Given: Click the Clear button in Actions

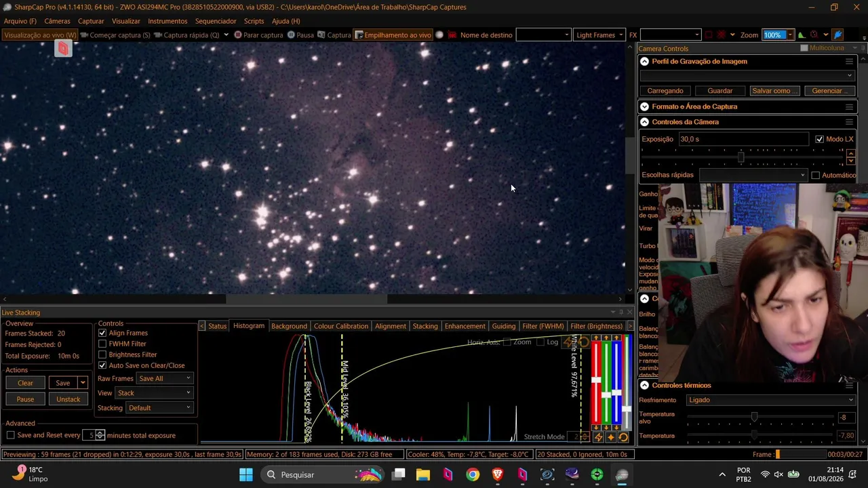Looking at the screenshot, I should click(x=25, y=383).
